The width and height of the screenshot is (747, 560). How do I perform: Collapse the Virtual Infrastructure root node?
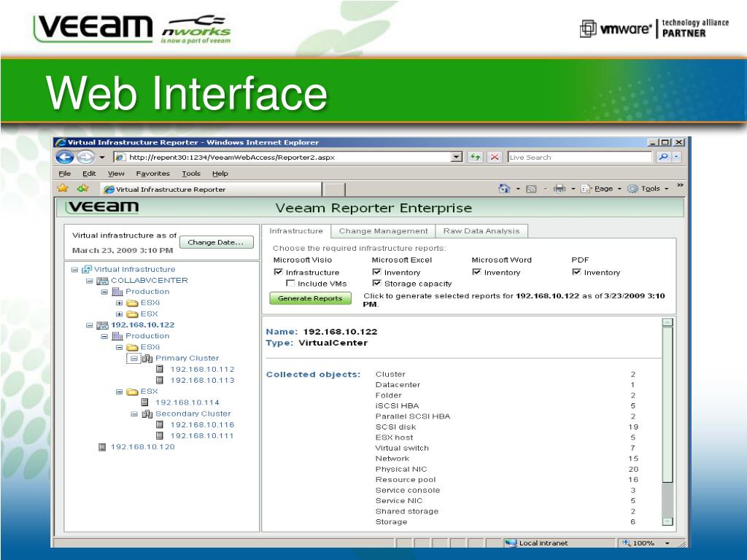74,270
